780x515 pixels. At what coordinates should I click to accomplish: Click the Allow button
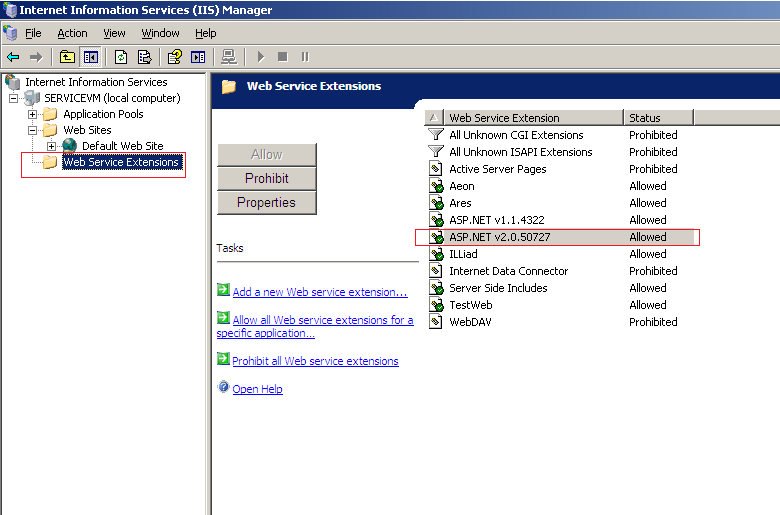pyautogui.click(x=267, y=155)
